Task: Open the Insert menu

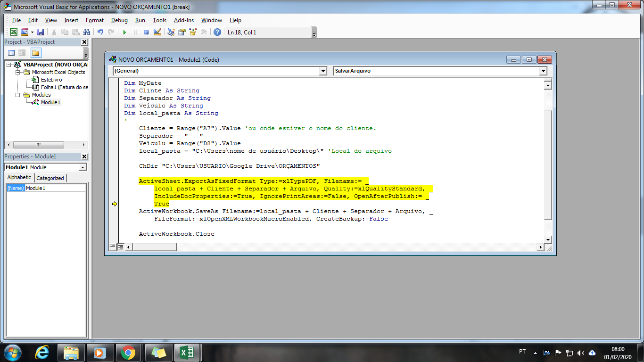Action: (71, 20)
